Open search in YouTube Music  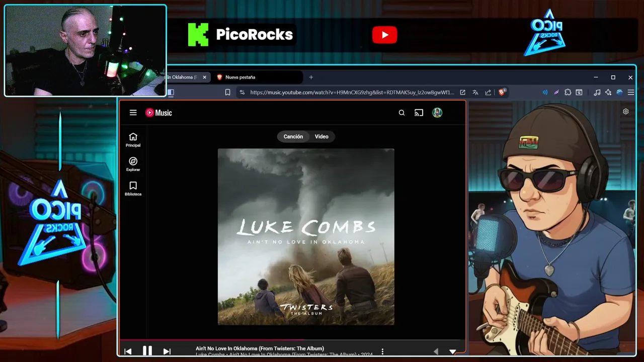click(x=401, y=113)
